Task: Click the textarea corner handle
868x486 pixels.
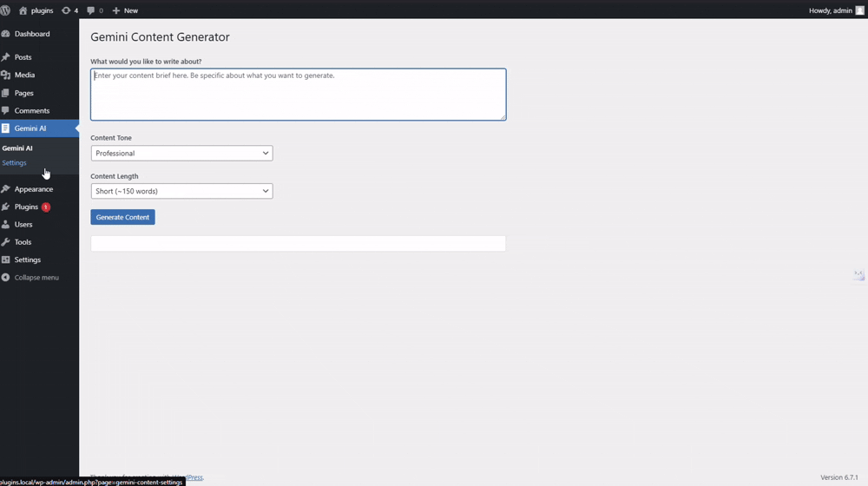Action: click(x=503, y=117)
